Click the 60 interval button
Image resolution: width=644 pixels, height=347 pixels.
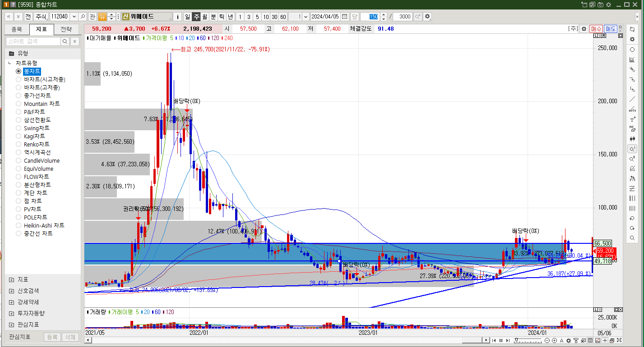click(x=283, y=17)
